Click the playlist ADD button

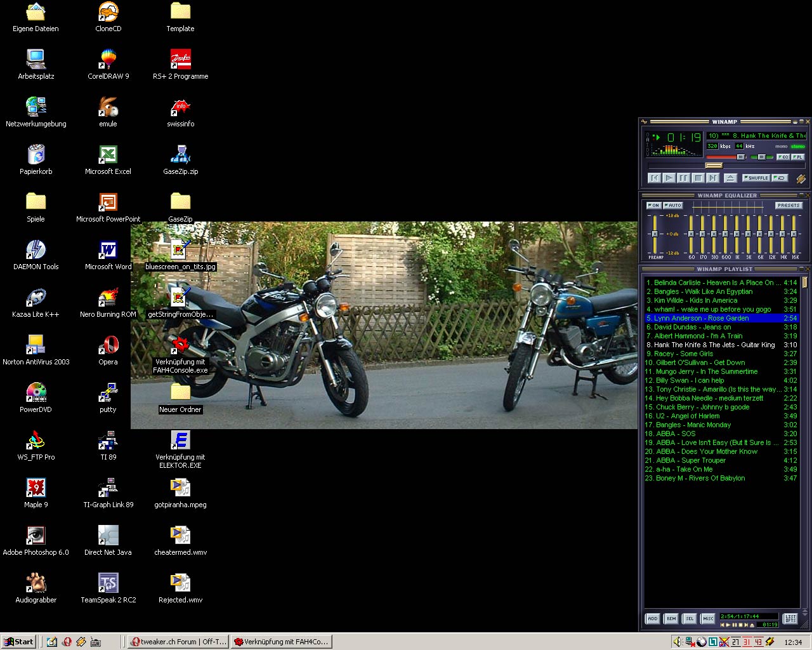click(x=653, y=618)
